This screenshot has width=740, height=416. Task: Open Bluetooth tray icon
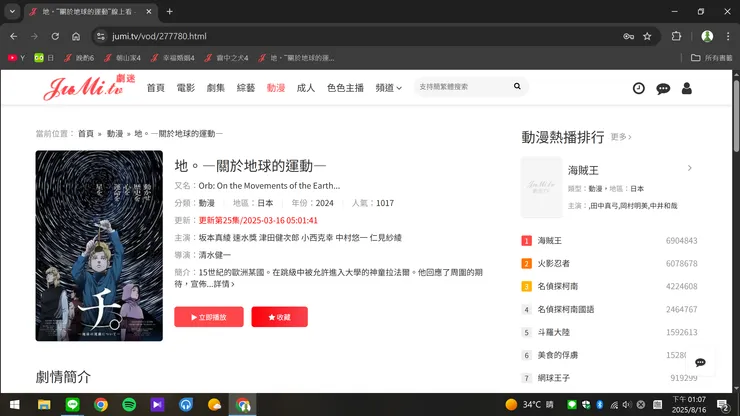[x=599, y=405]
